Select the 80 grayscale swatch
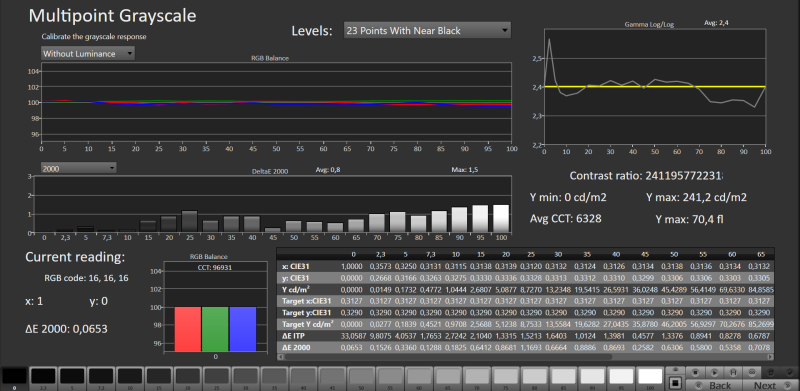This screenshot has width=800, height=391. [535, 377]
